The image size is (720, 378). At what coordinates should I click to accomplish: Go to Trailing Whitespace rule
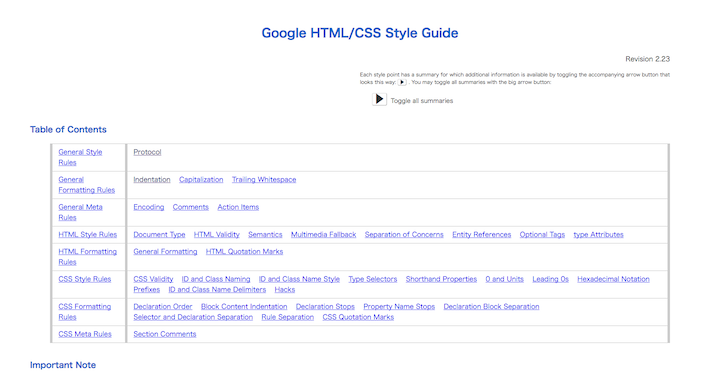tap(264, 180)
